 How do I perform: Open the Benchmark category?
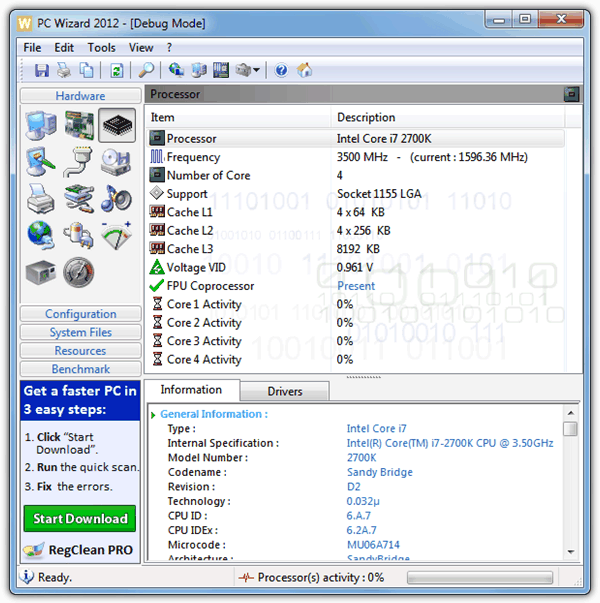(x=80, y=369)
